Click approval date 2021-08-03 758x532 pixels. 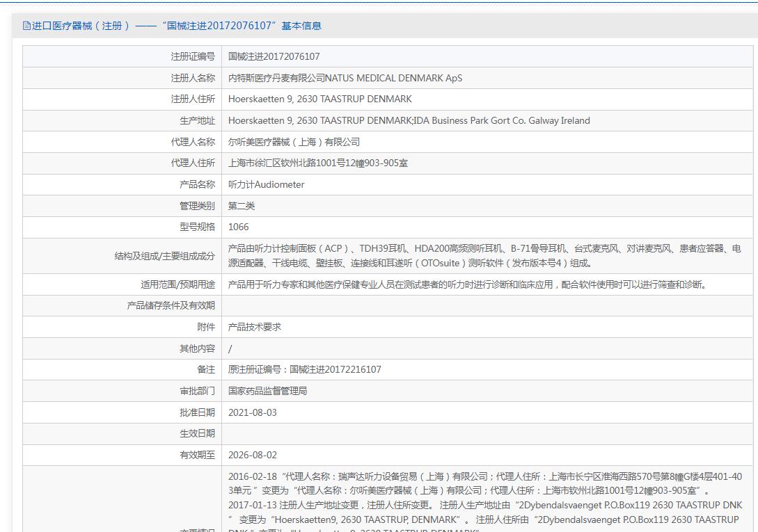[x=253, y=412]
